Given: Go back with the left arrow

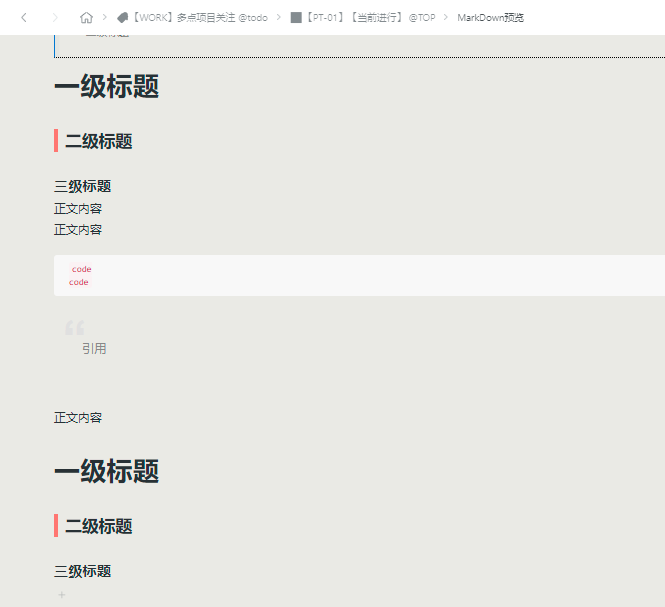Looking at the screenshot, I should (24, 17).
